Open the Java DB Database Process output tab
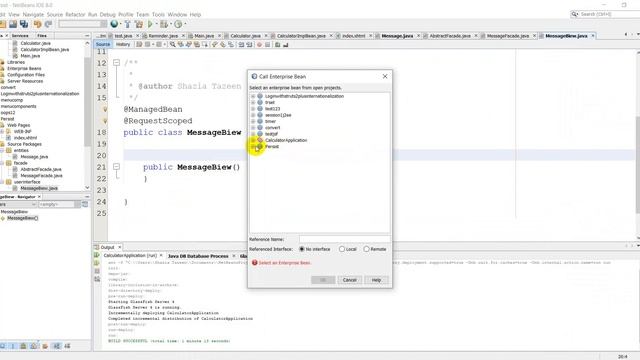Viewport: 640px width, 360px height. pyautogui.click(x=198, y=256)
